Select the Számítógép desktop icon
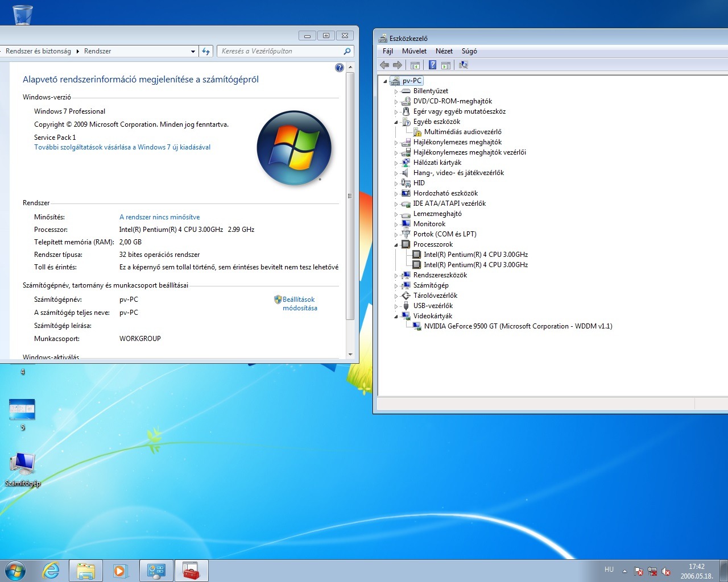The height and width of the screenshot is (582, 728). click(x=22, y=469)
